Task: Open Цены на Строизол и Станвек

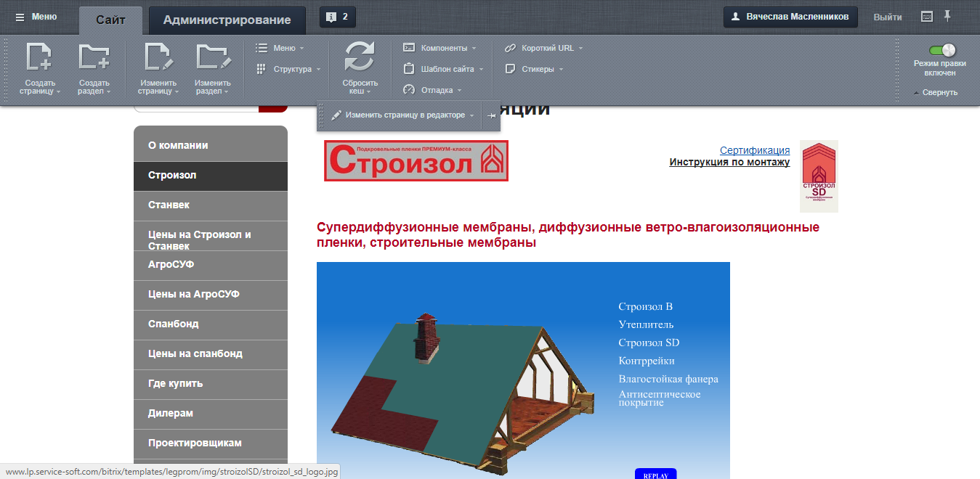Action: click(x=211, y=236)
